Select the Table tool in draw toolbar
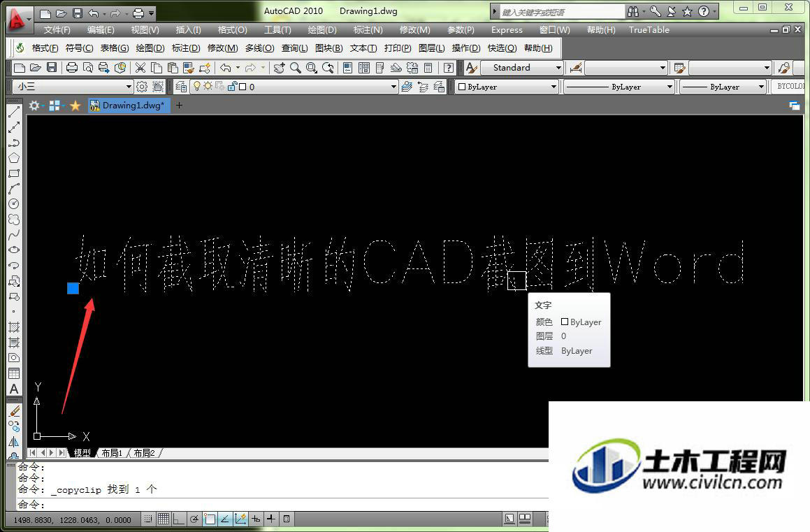The height and width of the screenshot is (532, 810). pos(14,373)
